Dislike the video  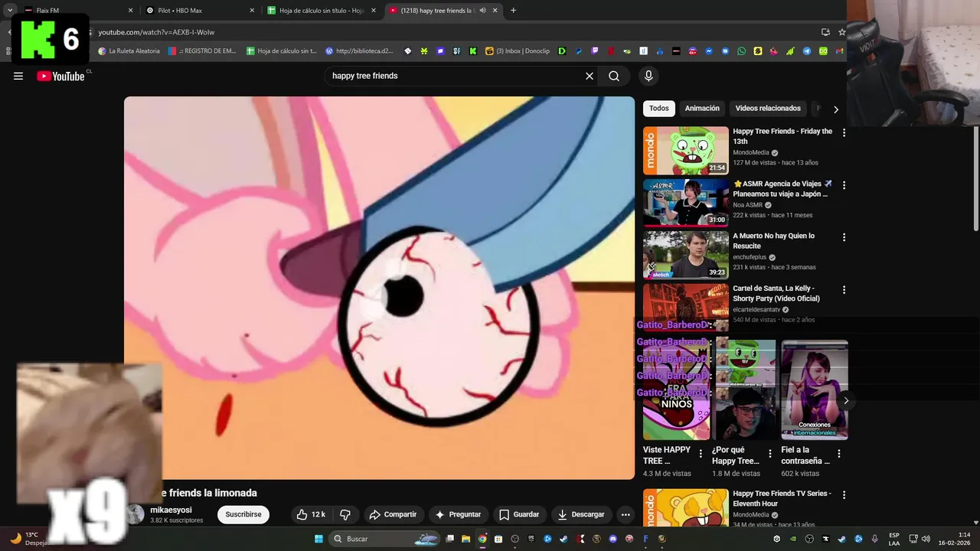345,514
